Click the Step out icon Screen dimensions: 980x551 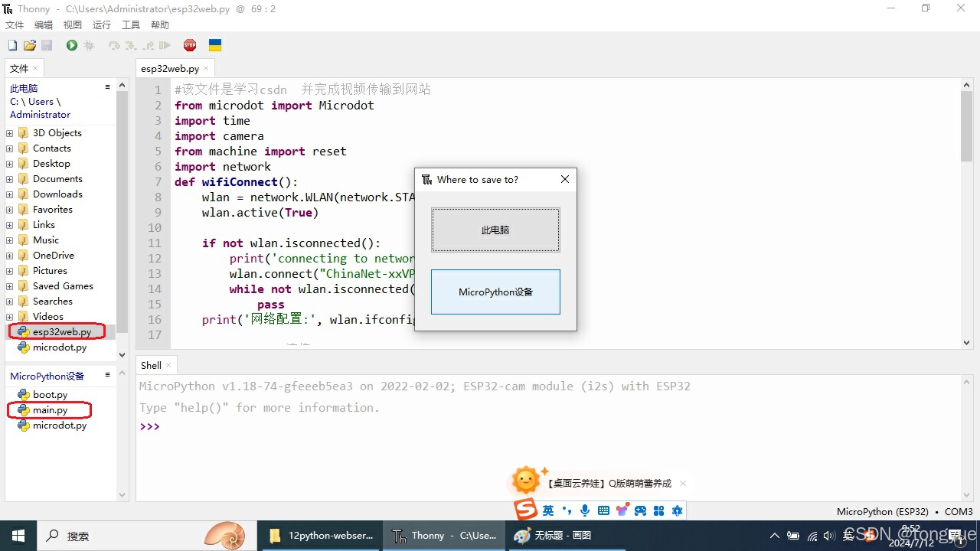[x=149, y=46]
